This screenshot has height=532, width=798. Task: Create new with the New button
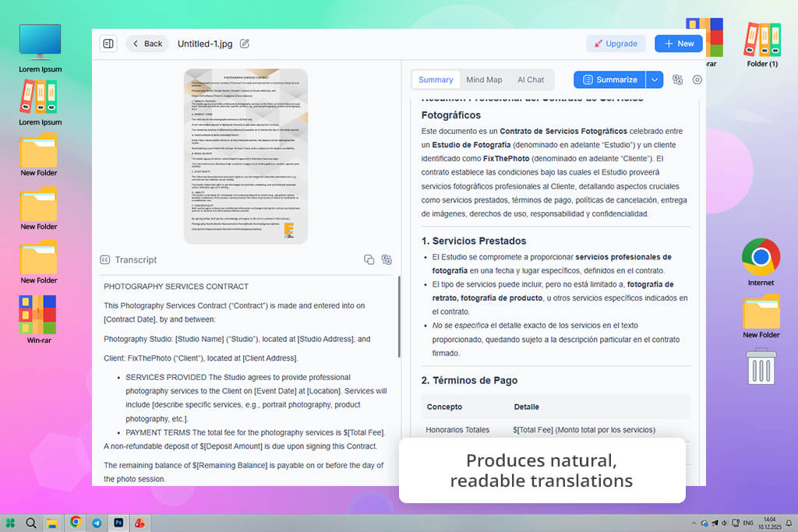[x=679, y=44]
